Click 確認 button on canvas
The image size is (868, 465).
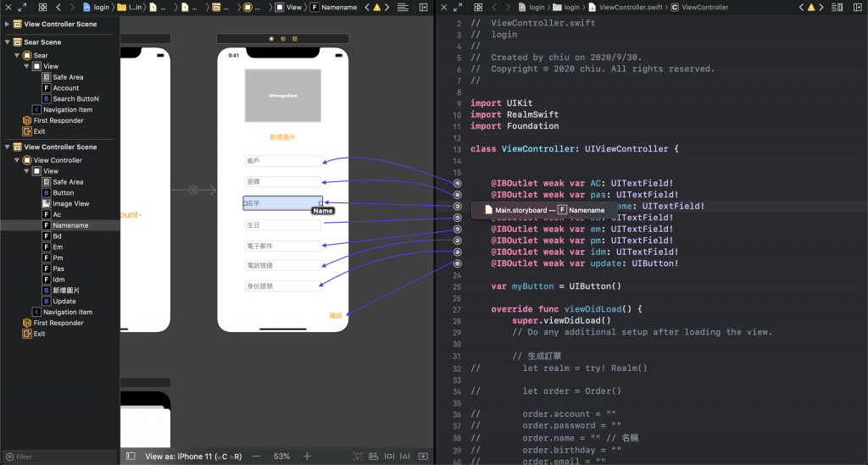336,316
